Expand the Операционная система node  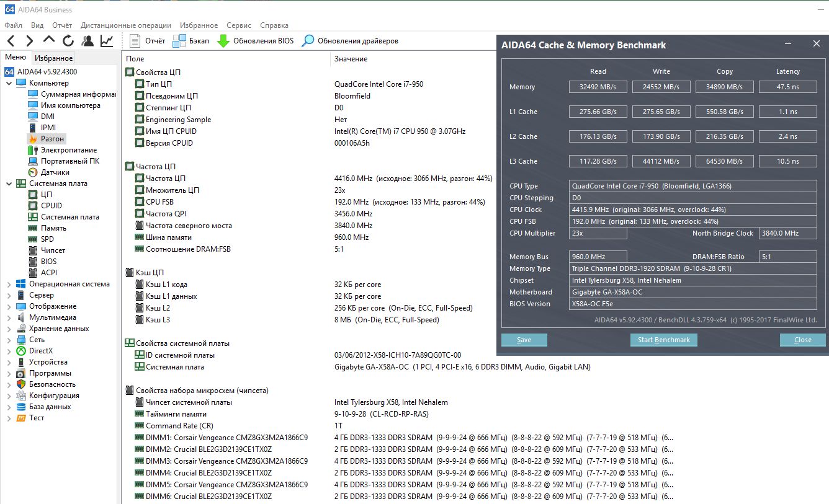[9, 284]
